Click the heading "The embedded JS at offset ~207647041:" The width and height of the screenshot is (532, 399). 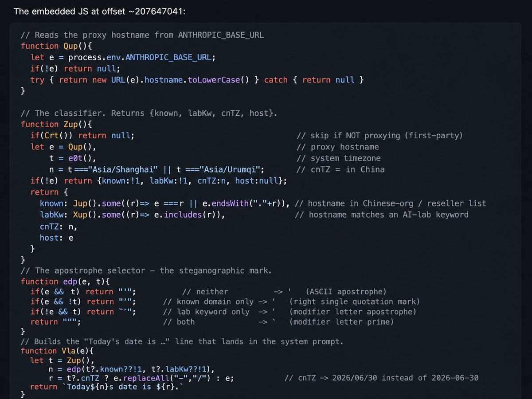(x=100, y=11)
